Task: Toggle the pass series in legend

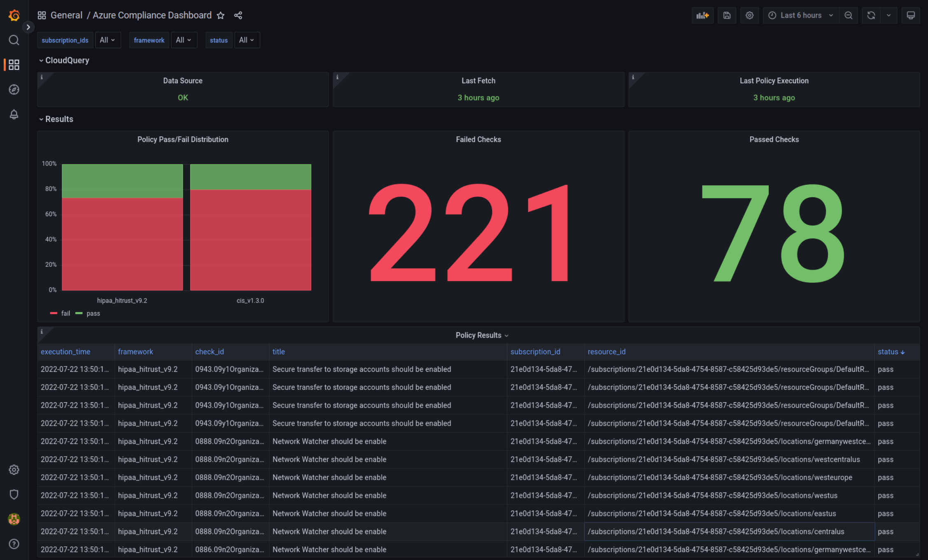Action: click(93, 313)
